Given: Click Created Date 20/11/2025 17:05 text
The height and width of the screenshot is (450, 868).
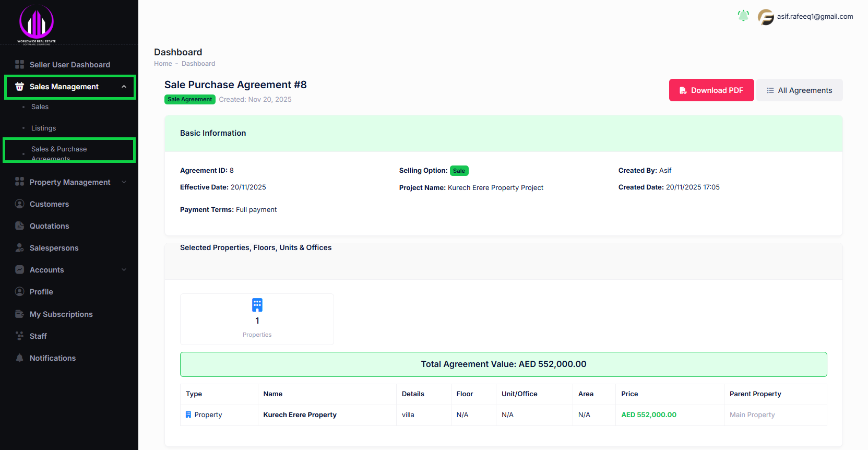Looking at the screenshot, I should (669, 187).
